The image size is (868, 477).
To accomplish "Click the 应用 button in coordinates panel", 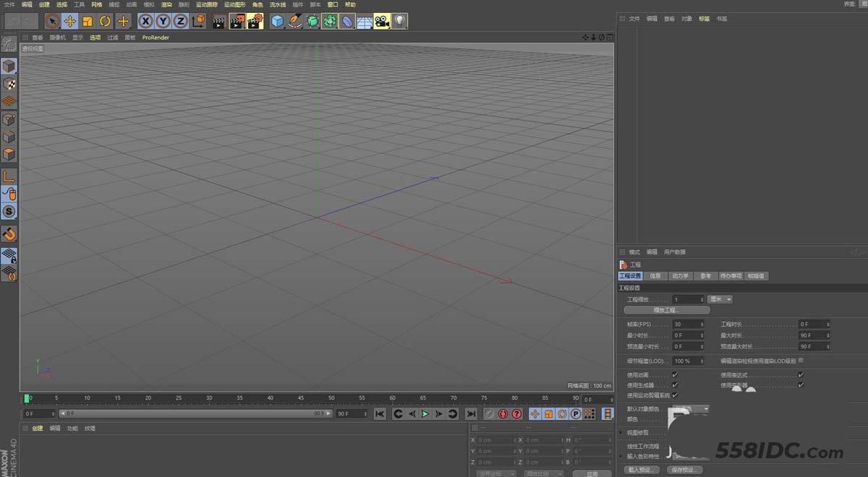I will pos(592,473).
